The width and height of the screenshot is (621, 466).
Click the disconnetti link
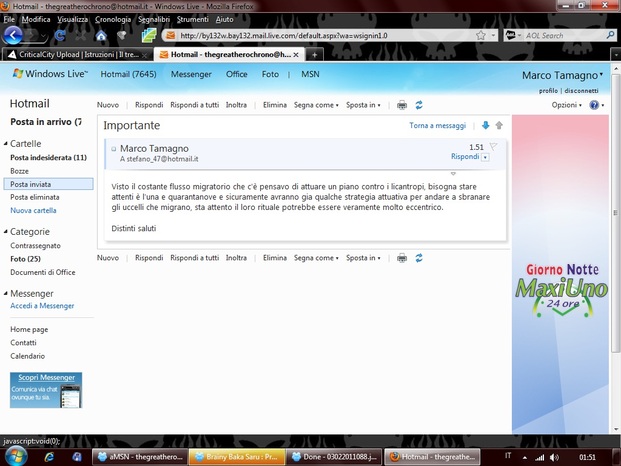pos(581,91)
